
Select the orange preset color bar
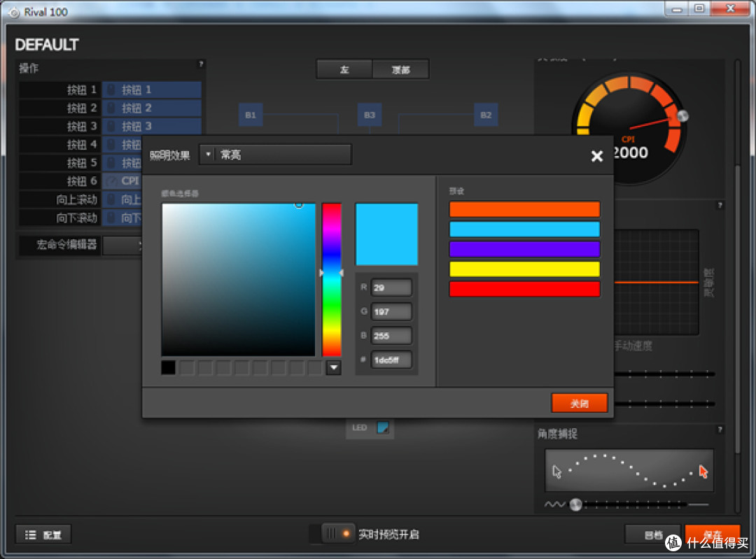524,209
